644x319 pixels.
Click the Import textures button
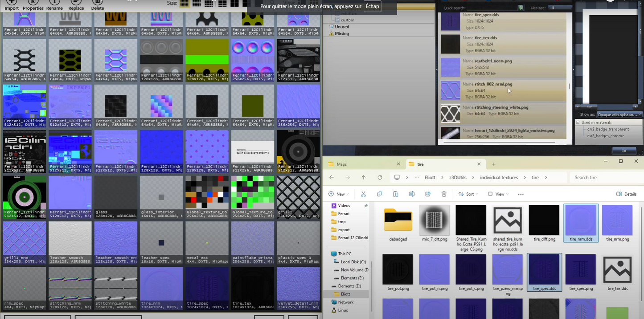click(x=12, y=4)
